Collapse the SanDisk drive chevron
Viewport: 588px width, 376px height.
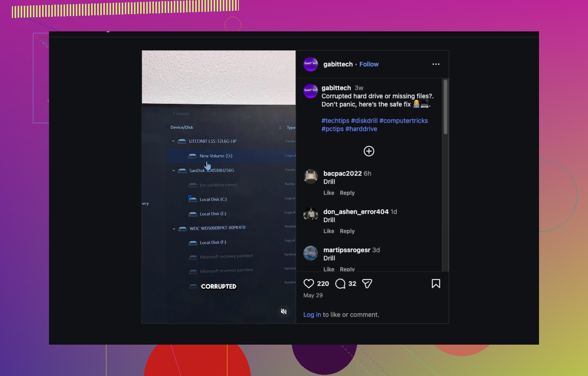(x=173, y=171)
